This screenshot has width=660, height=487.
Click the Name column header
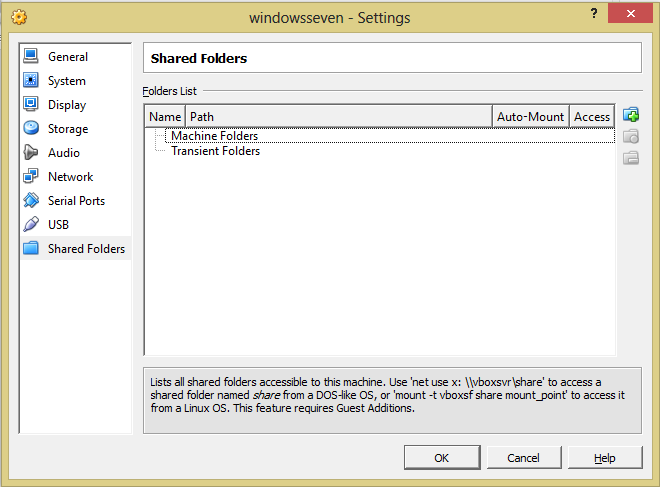click(165, 117)
